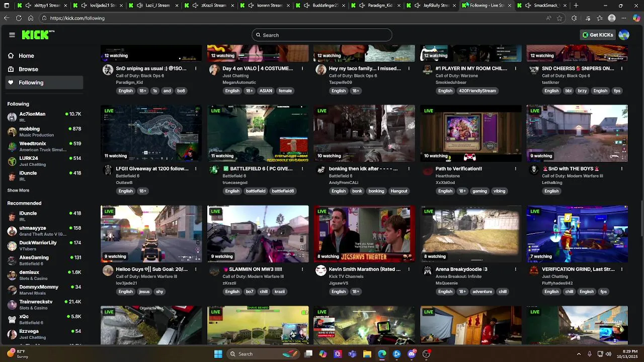Viewport: 644px width, 362px height.
Task: Click JigsawV5 channel avatar
Action: [x=321, y=271]
